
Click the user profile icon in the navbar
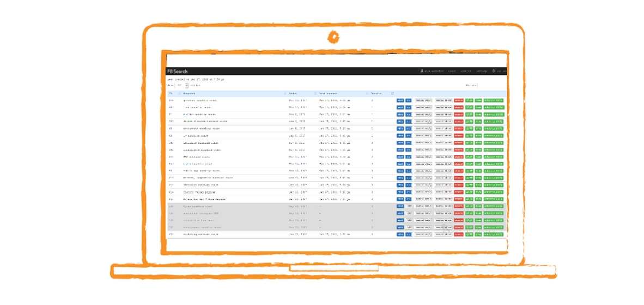click(x=422, y=71)
